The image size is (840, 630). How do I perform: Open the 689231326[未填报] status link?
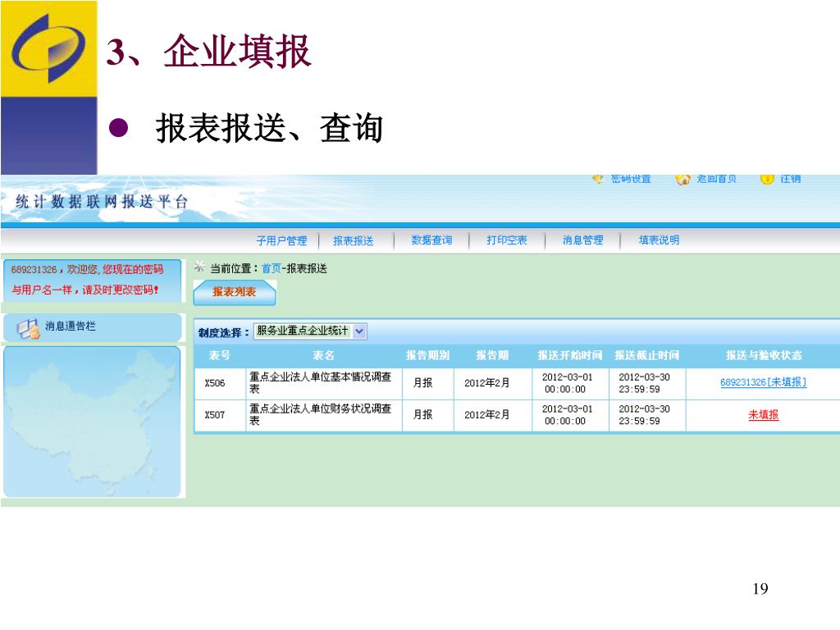763,382
